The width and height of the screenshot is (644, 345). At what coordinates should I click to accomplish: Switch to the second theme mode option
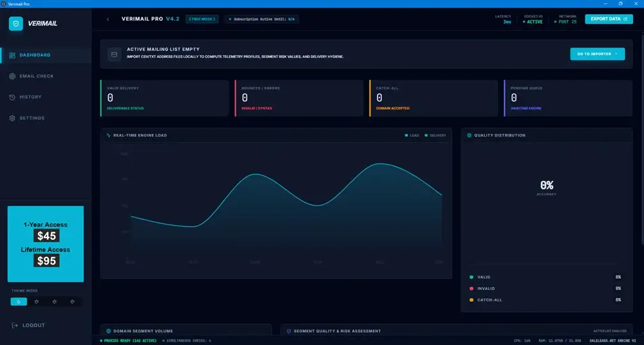[x=37, y=302]
